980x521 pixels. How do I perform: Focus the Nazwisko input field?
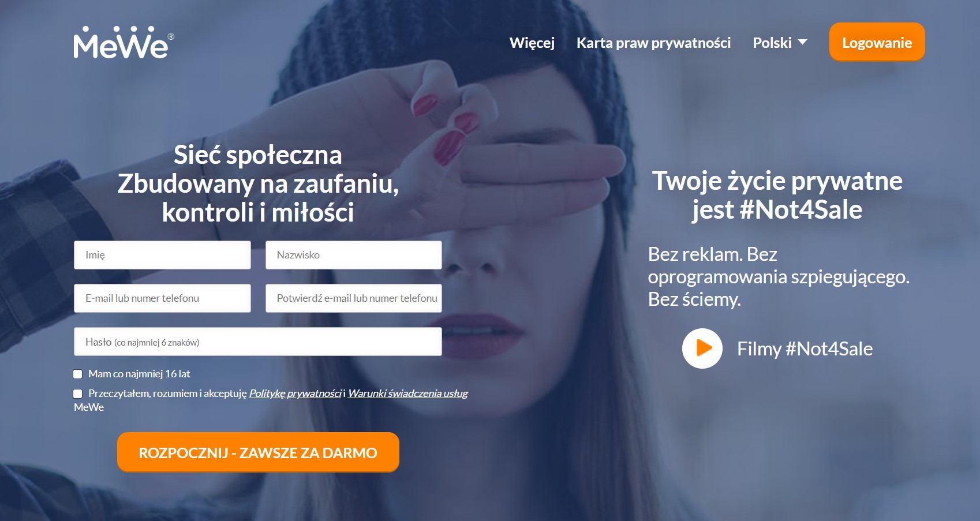pyautogui.click(x=354, y=255)
